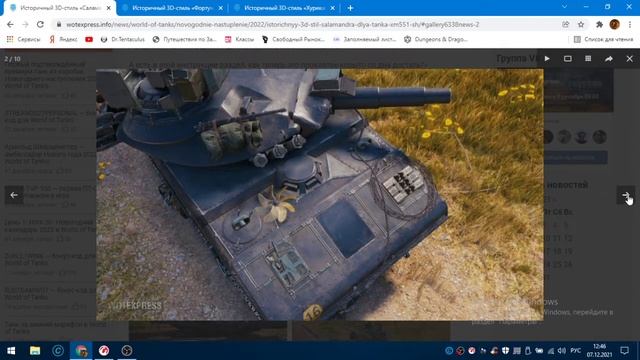
Task: Close the «Форту» browser tab
Action: click(x=221, y=8)
